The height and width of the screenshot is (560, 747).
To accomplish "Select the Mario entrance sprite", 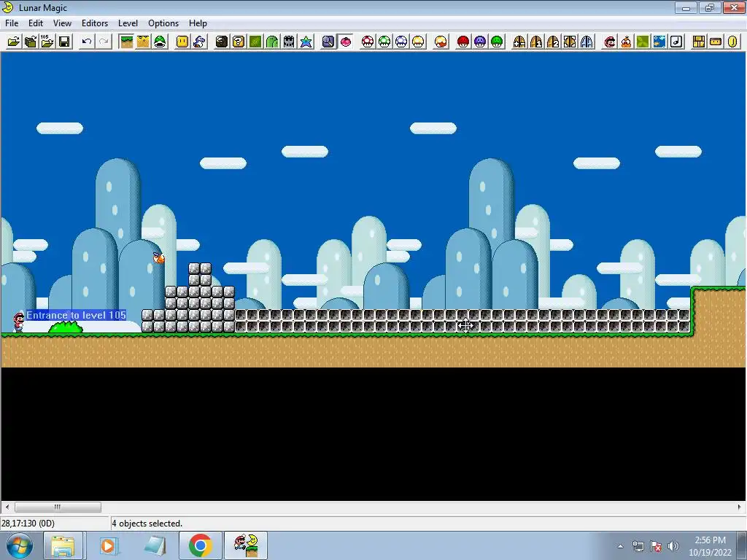I will (18, 322).
